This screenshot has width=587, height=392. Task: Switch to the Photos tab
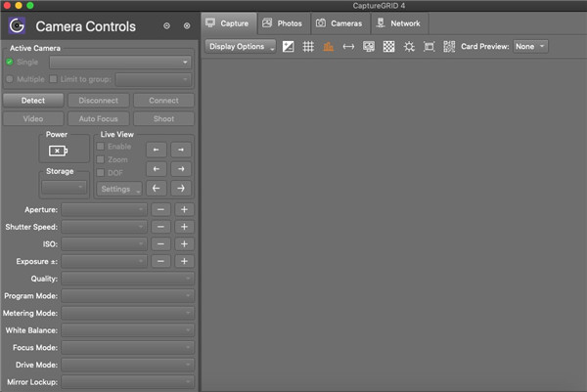283,22
